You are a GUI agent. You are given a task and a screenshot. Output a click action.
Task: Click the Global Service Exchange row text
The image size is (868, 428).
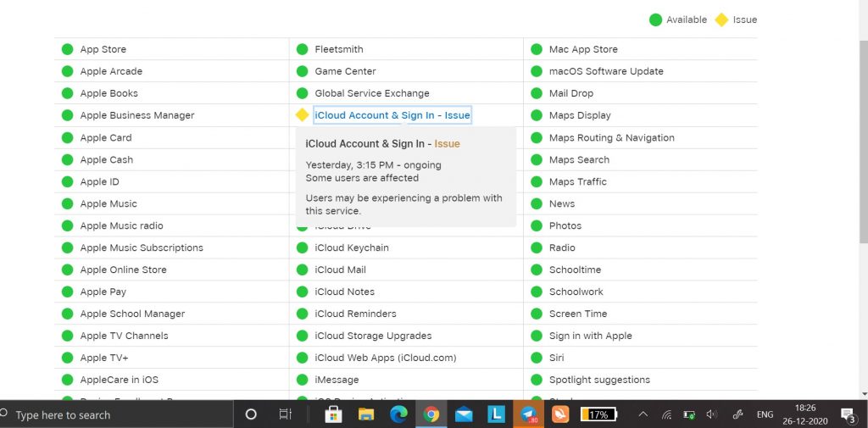click(x=372, y=93)
